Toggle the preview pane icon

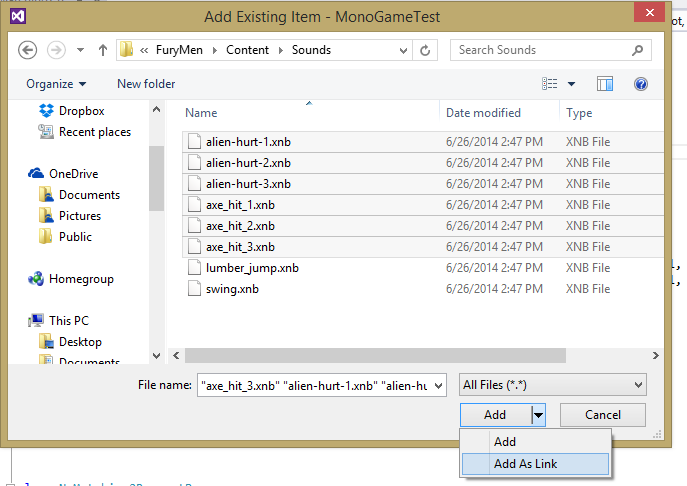click(x=604, y=84)
